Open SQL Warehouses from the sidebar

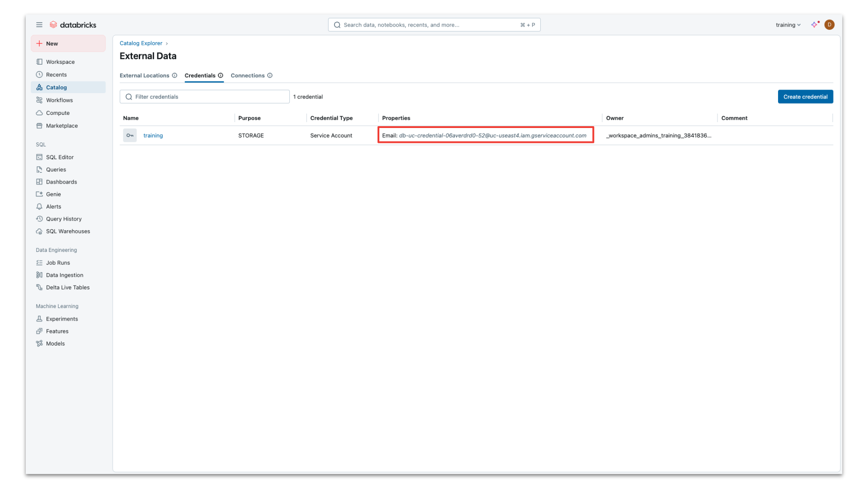point(68,231)
